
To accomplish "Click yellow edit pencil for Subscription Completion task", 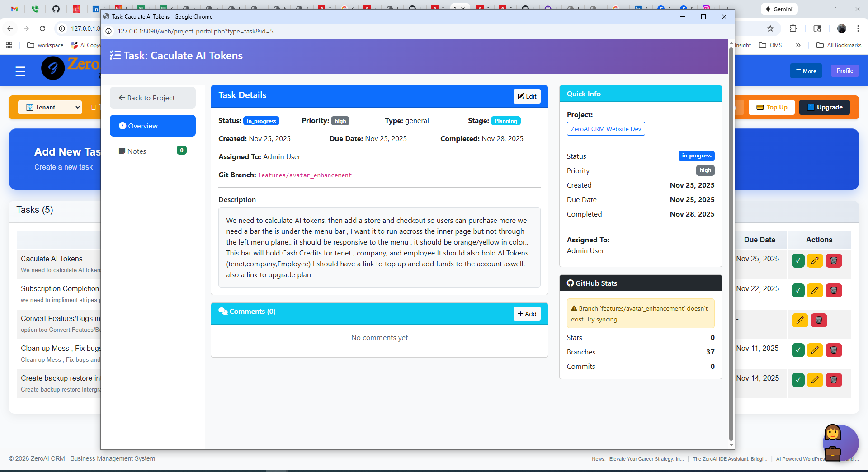I will (x=815, y=291).
